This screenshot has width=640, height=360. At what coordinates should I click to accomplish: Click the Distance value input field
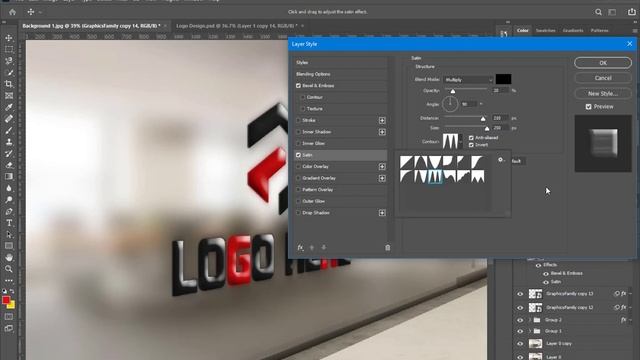(x=500, y=118)
